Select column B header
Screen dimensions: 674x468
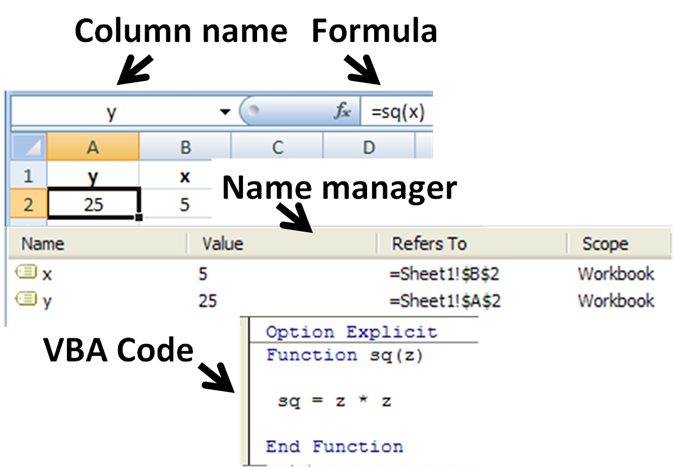(185, 148)
